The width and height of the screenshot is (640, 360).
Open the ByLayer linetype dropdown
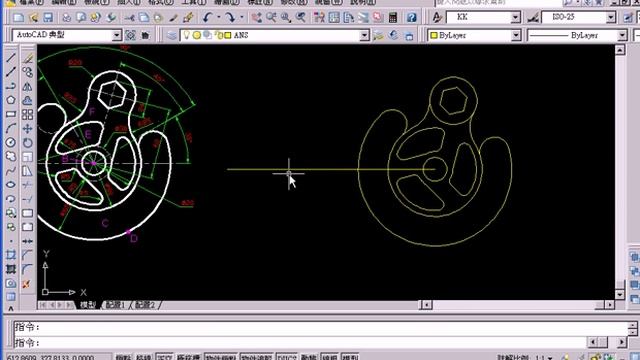(x=622, y=36)
